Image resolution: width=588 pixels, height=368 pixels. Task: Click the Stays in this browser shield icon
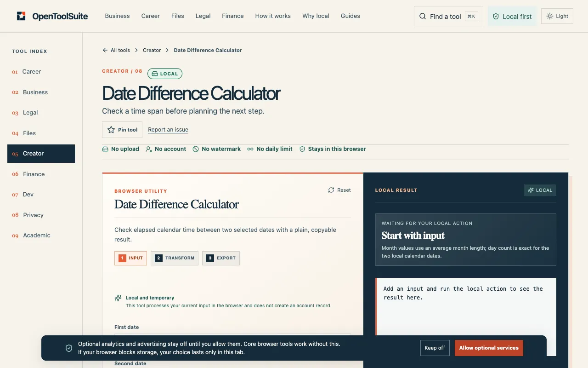(302, 149)
